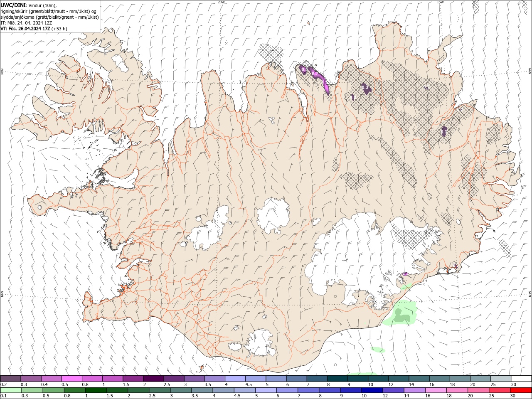Viewport: 532px width, 399px height.
Task: Pick the top-row legend swatch labeled 1.5
Action: pos(133,378)
